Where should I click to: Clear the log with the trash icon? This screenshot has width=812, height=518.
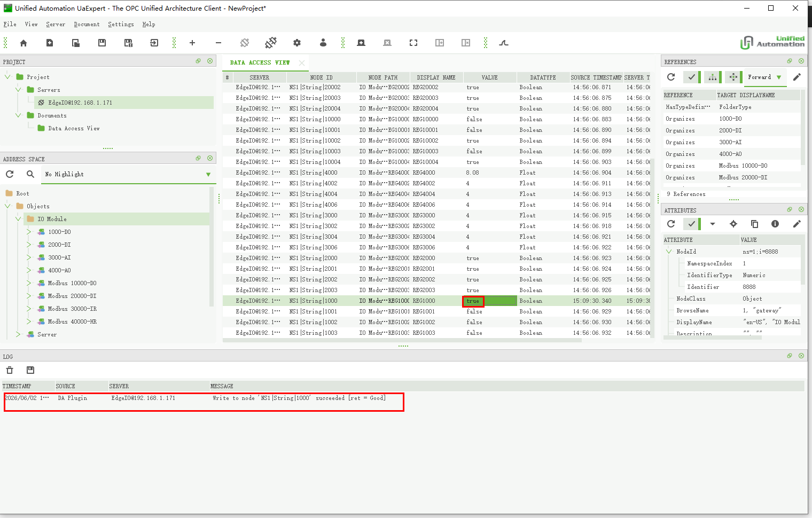pyautogui.click(x=10, y=370)
